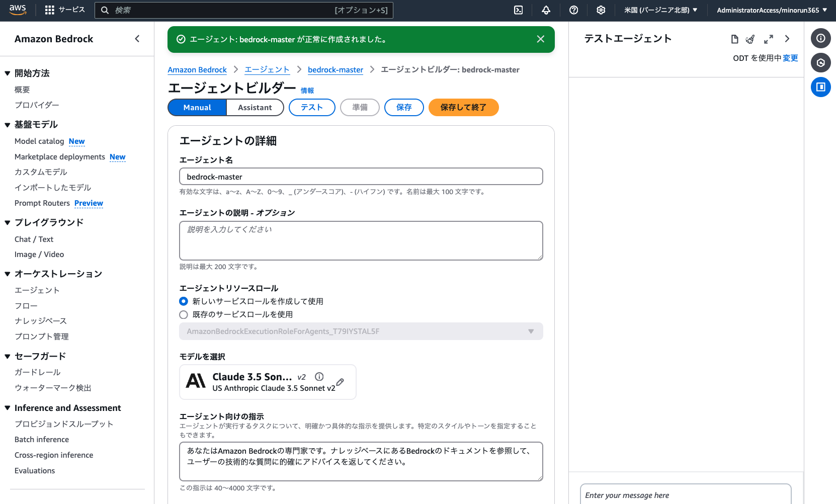836x504 pixels.
Task: Expand the test agent panel fullscreen
Action: pos(769,39)
